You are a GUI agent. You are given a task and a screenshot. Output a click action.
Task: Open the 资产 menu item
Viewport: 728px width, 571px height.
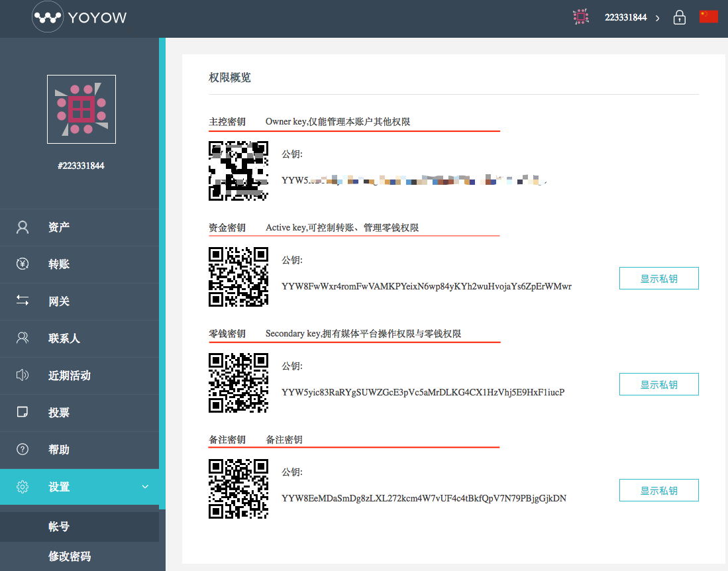79,227
